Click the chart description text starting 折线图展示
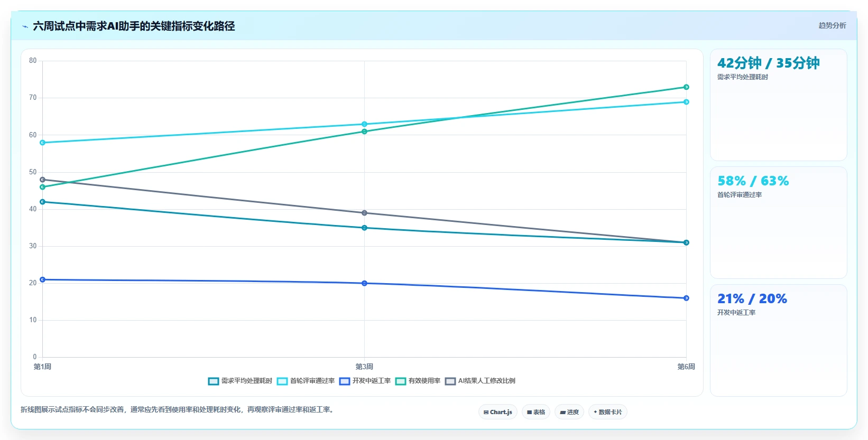868x440 pixels. tap(178, 410)
